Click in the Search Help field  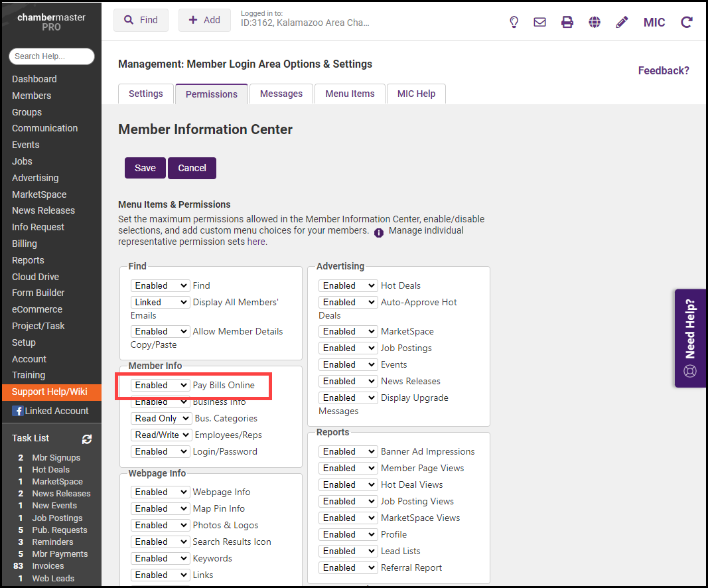(52, 56)
